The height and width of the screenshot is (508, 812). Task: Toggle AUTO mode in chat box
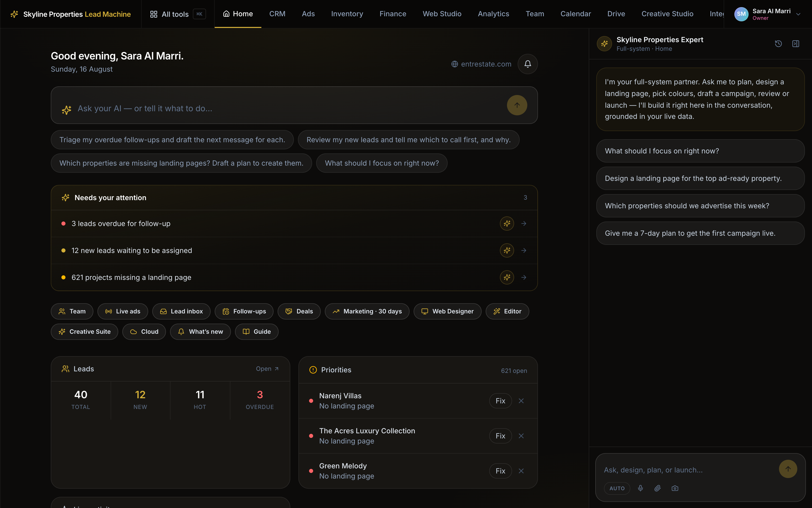point(617,488)
